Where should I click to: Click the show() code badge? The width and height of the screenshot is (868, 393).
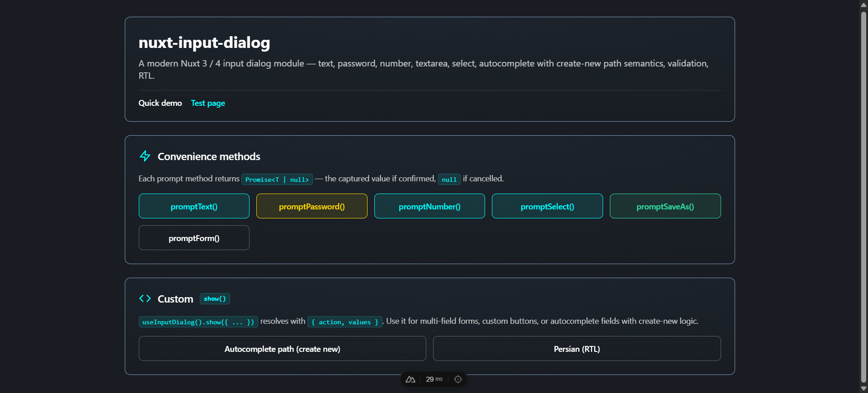(215, 299)
